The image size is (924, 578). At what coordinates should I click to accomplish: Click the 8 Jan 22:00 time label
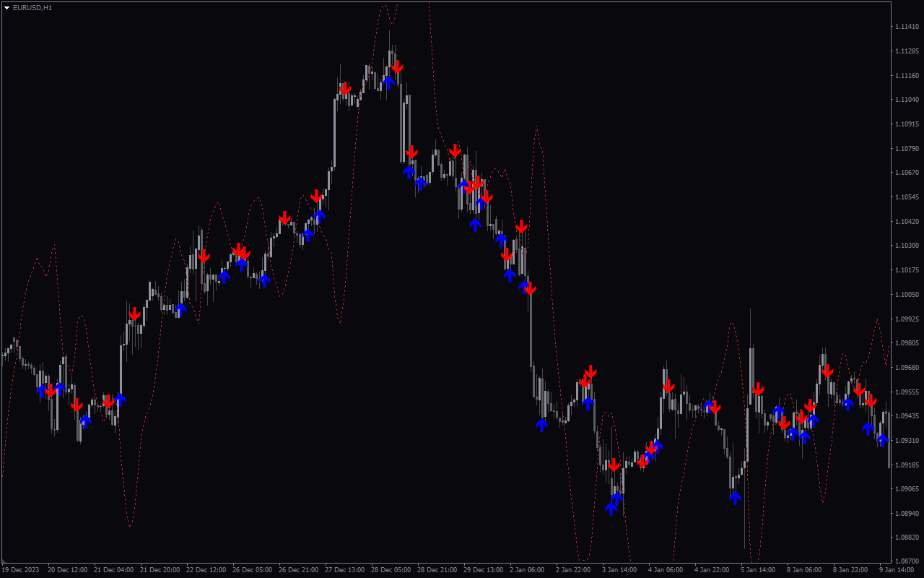(850, 570)
